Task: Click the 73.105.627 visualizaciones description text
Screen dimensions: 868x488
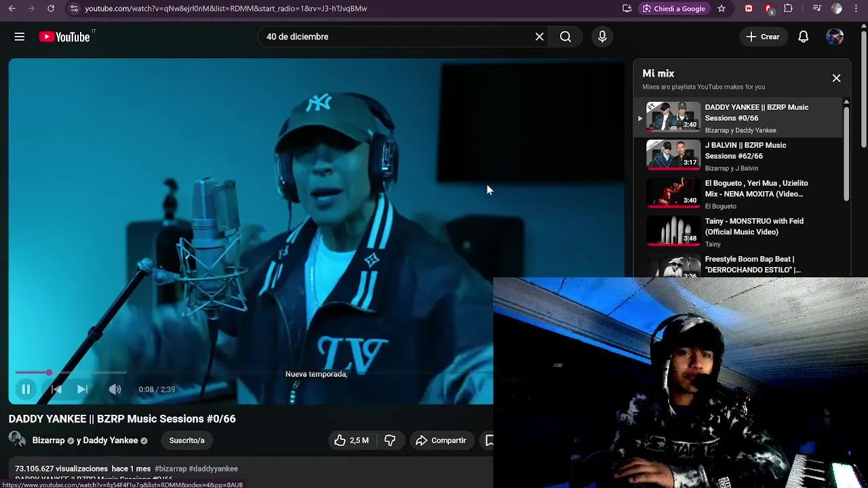Action: click(62, 468)
